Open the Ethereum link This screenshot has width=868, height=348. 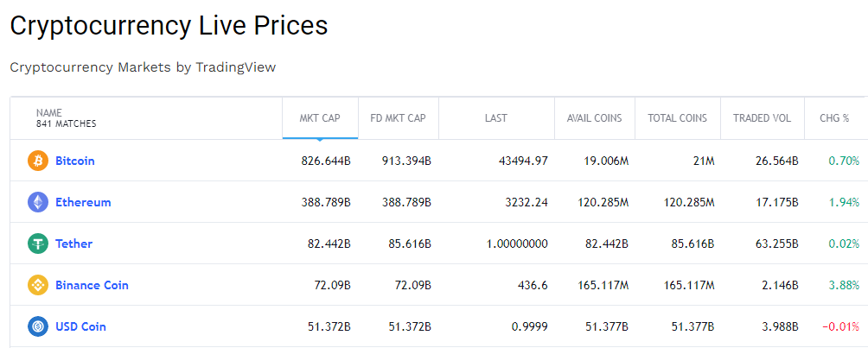pos(83,202)
